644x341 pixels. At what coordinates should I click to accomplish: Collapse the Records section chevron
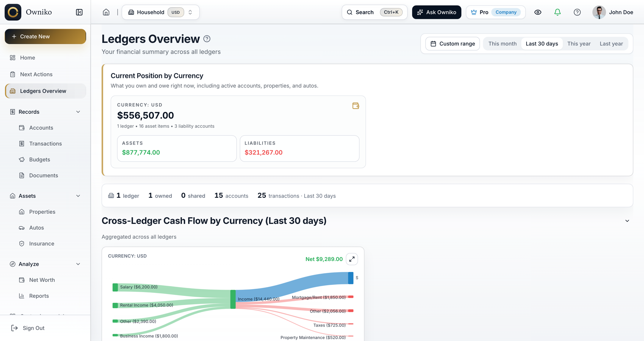coord(78,112)
